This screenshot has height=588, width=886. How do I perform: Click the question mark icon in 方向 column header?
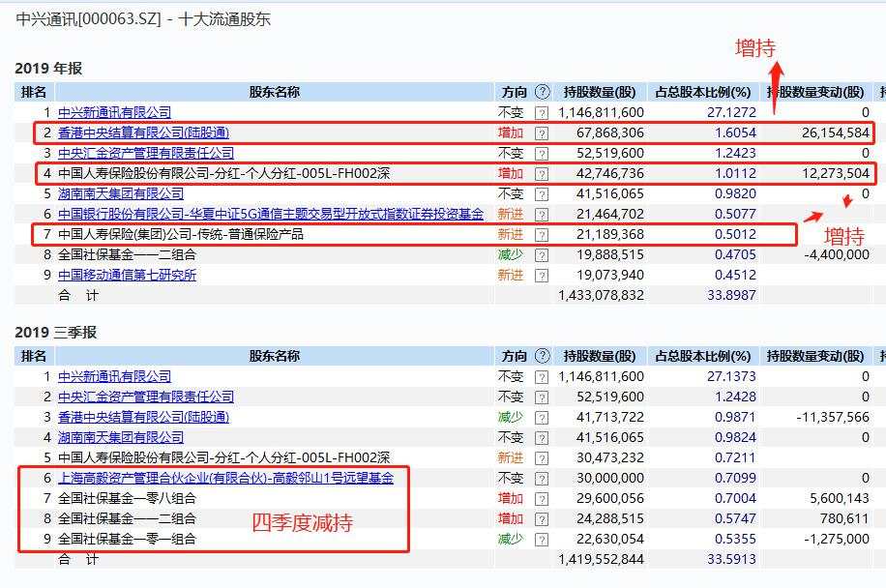coord(541,91)
